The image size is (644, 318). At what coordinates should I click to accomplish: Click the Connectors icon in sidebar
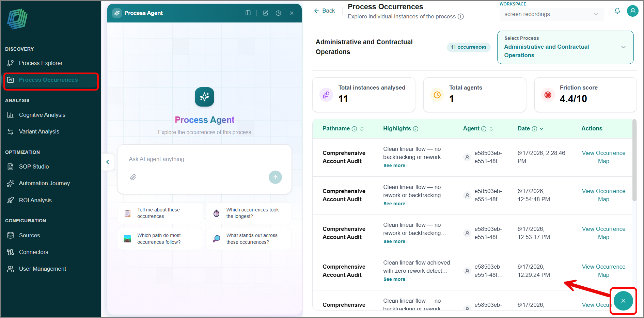pos(11,252)
